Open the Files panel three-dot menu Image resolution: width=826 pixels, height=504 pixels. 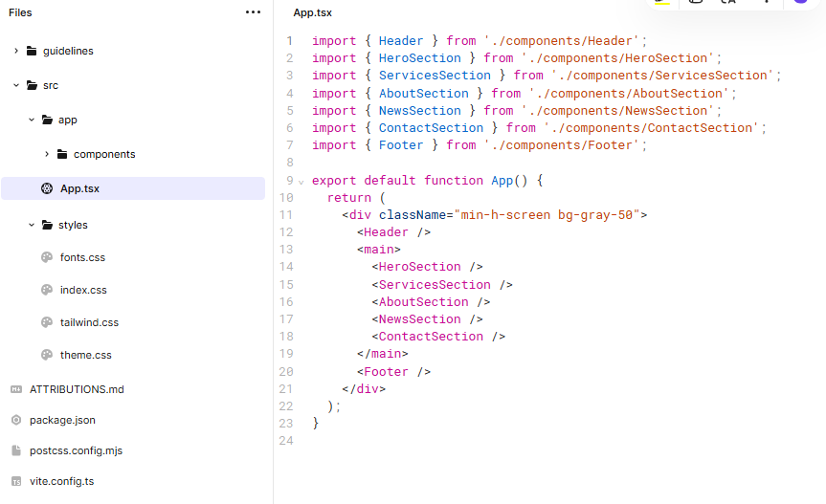click(253, 12)
